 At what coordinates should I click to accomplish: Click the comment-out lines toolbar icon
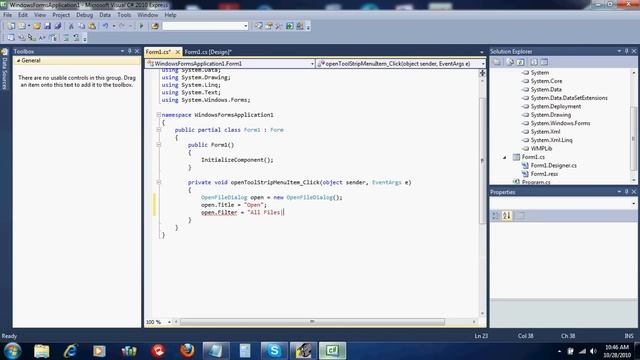click(x=66, y=38)
